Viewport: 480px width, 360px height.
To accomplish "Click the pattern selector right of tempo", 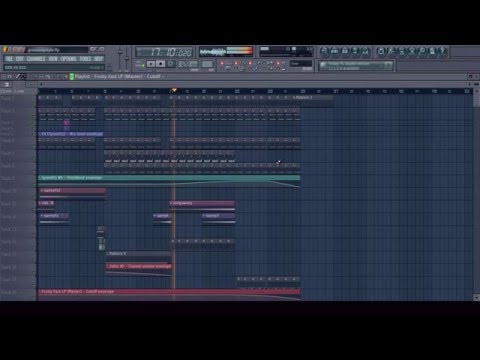I will (x=207, y=64).
